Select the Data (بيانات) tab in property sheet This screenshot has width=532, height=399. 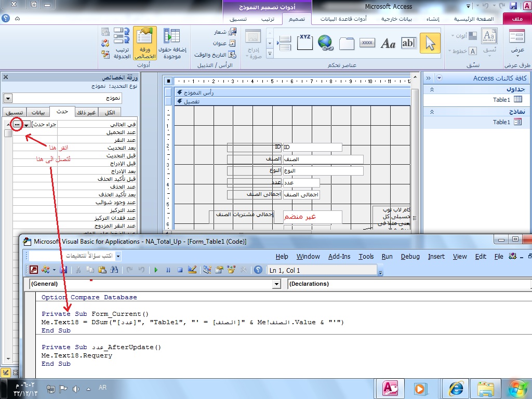(38, 112)
